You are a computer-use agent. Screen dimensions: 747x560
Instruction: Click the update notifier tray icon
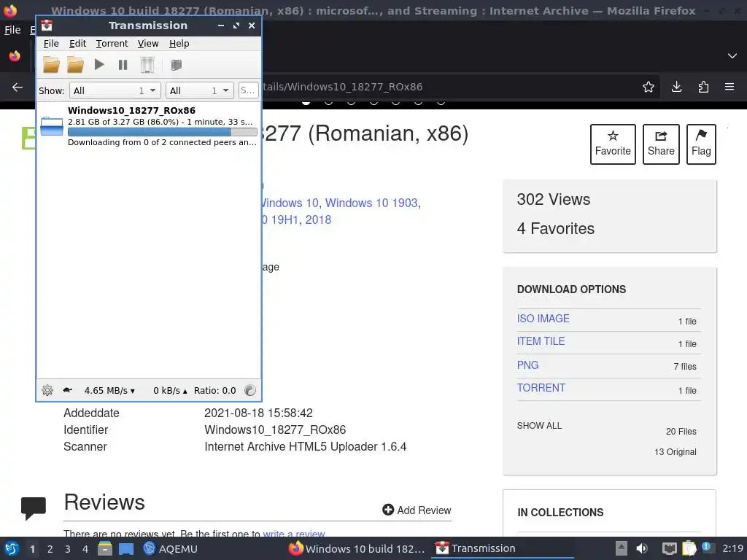[708, 548]
